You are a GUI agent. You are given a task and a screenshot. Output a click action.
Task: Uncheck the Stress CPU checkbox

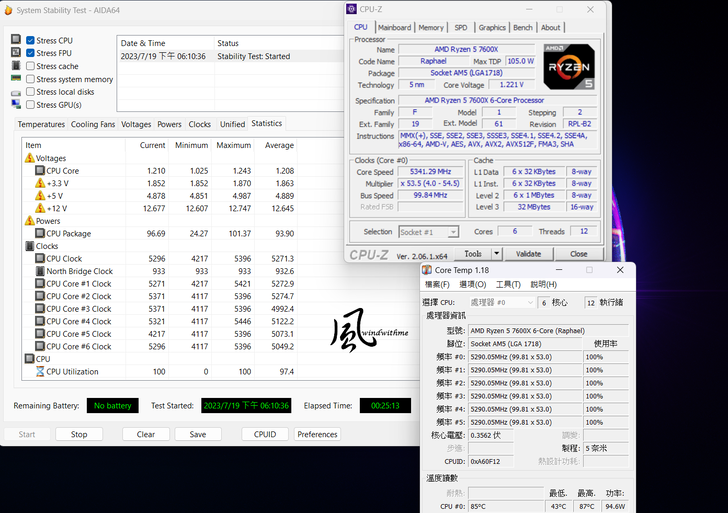pyautogui.click(x=31, y=41)
